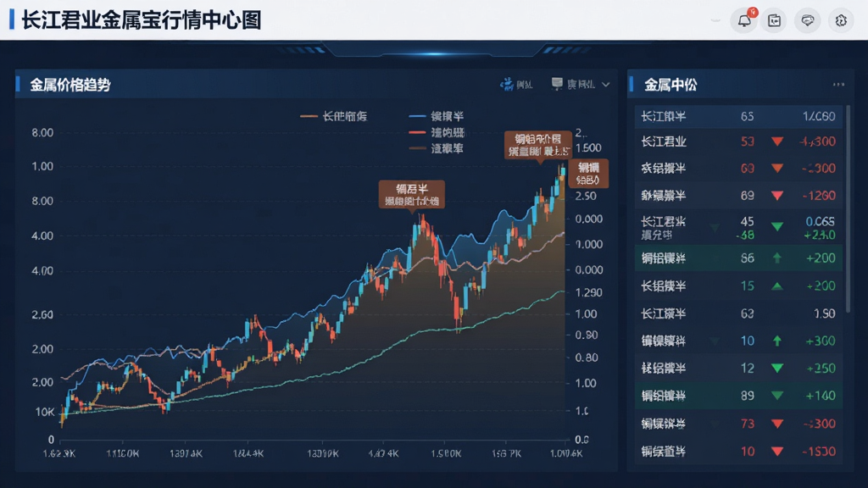
Task: Click the value 12 in the list
Action: tap(748, 369)
